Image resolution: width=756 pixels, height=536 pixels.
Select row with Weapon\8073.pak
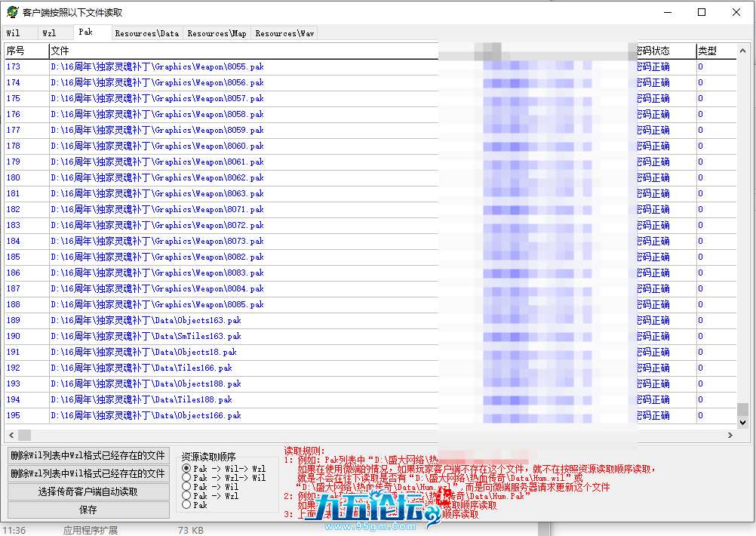click(x=370, y=242)
